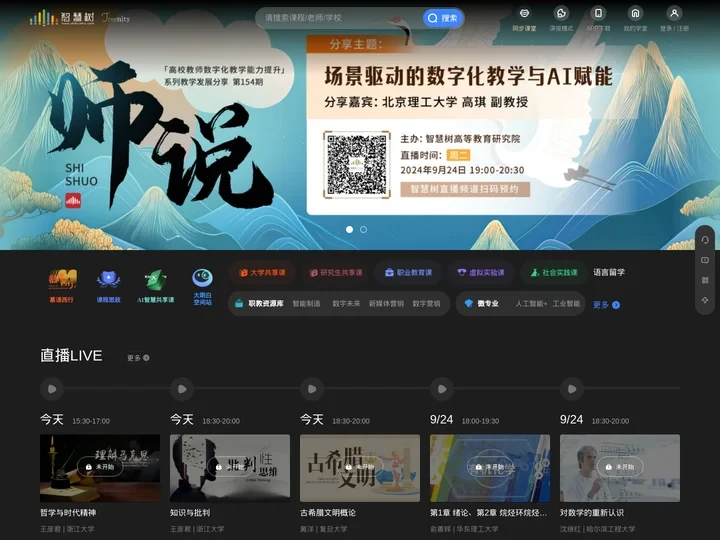Select the first banner carousel dot

[x=349, y=229]
